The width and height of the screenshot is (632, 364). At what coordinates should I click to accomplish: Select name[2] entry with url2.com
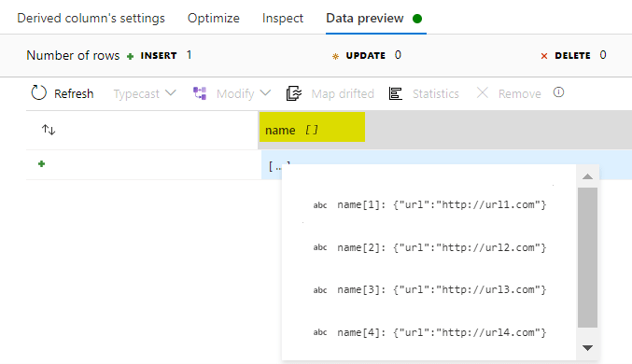442,247
